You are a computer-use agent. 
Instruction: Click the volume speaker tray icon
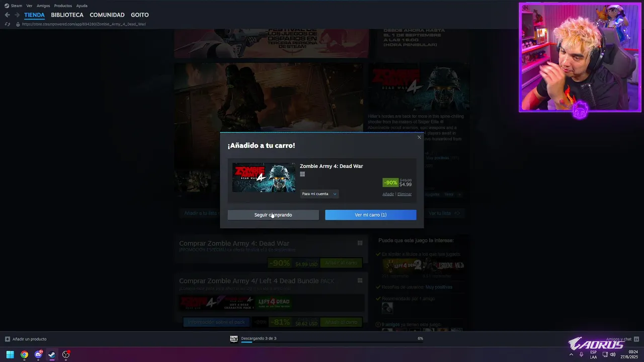tap(613, 354)
